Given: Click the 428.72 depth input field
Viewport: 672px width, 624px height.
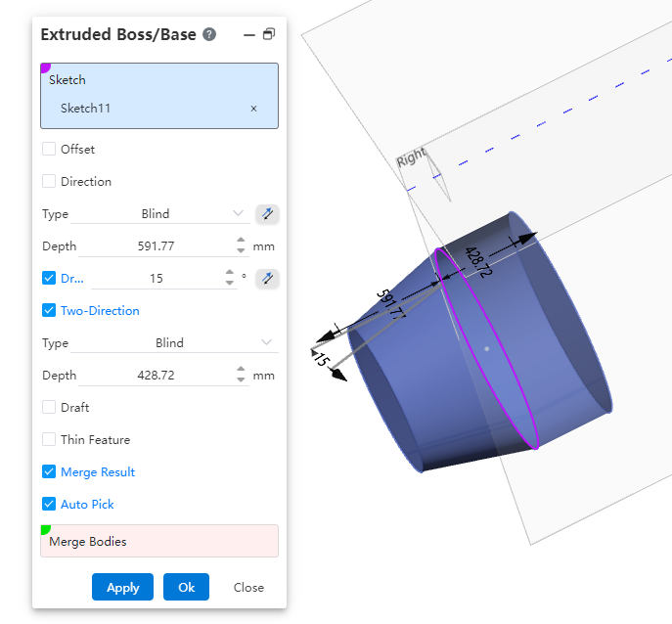Looking at the screenshot, I should click(156, 375).
